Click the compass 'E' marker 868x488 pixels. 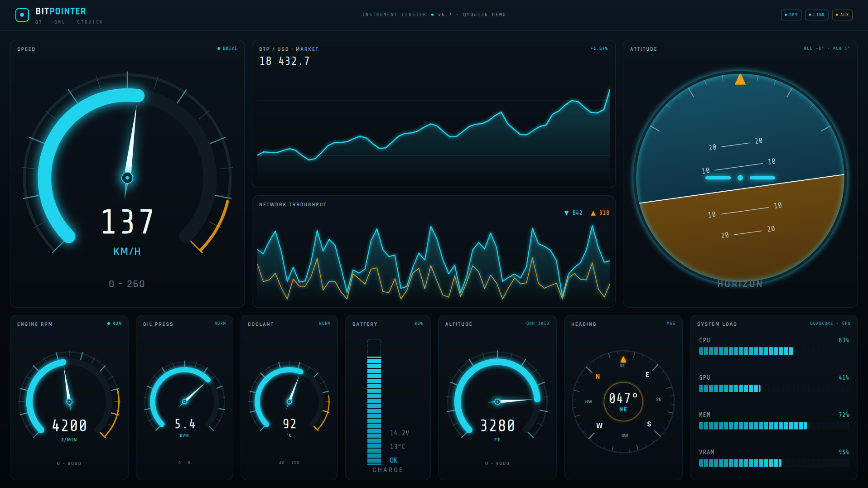coord(647,375)
